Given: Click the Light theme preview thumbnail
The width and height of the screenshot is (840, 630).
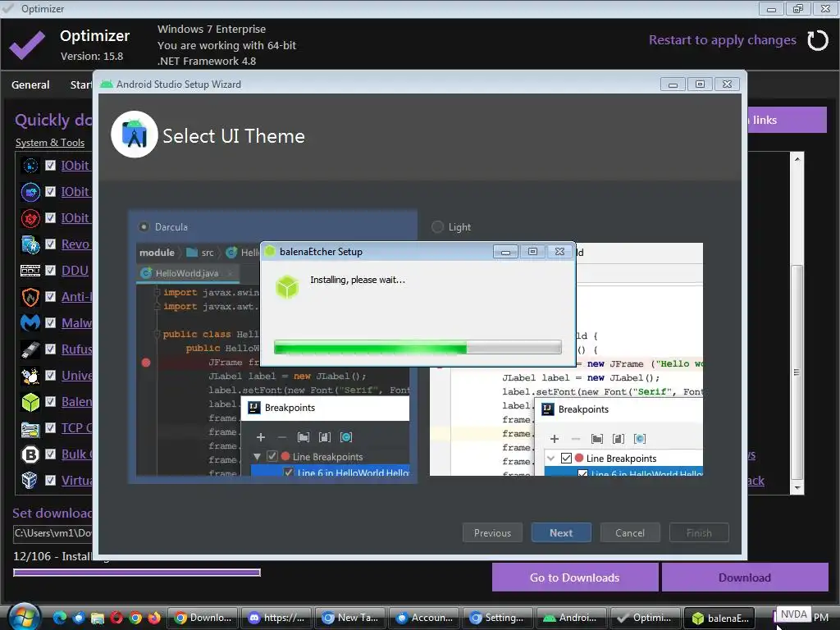Looking at the screenshot, I should point(566,359).
